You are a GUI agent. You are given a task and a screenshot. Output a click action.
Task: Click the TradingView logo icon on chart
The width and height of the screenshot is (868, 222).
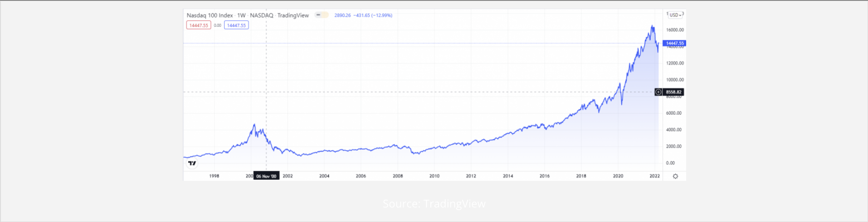[192, 163]
